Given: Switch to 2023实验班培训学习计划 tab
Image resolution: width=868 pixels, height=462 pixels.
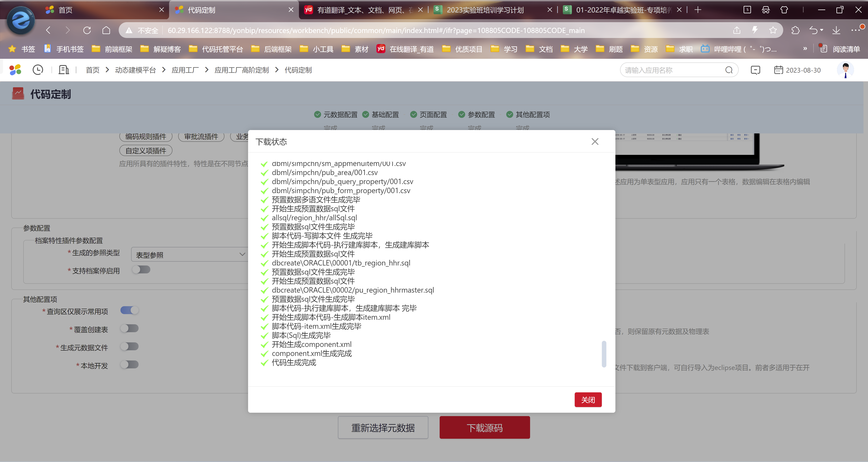Looking at the screenshot, I should coord(485,10).
